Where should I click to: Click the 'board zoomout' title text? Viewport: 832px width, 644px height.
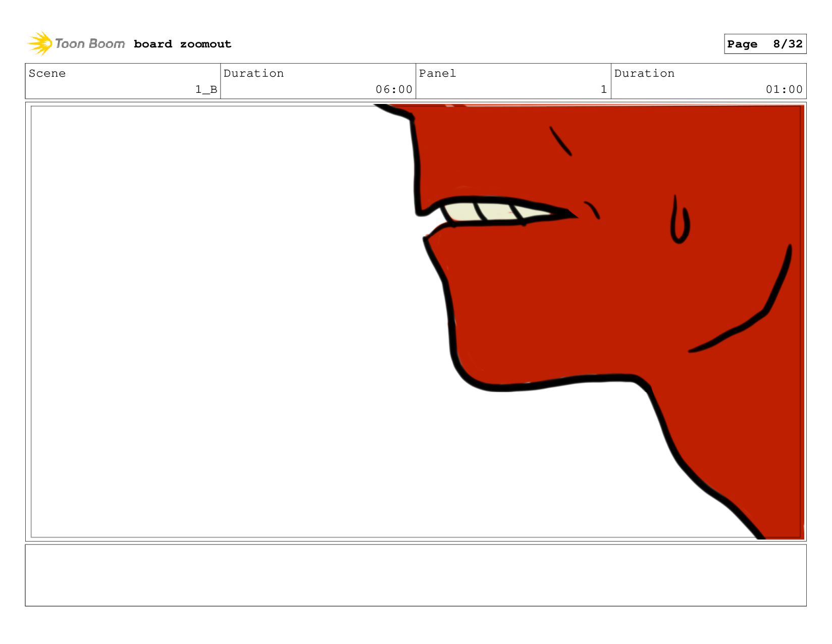click(182, 44)
